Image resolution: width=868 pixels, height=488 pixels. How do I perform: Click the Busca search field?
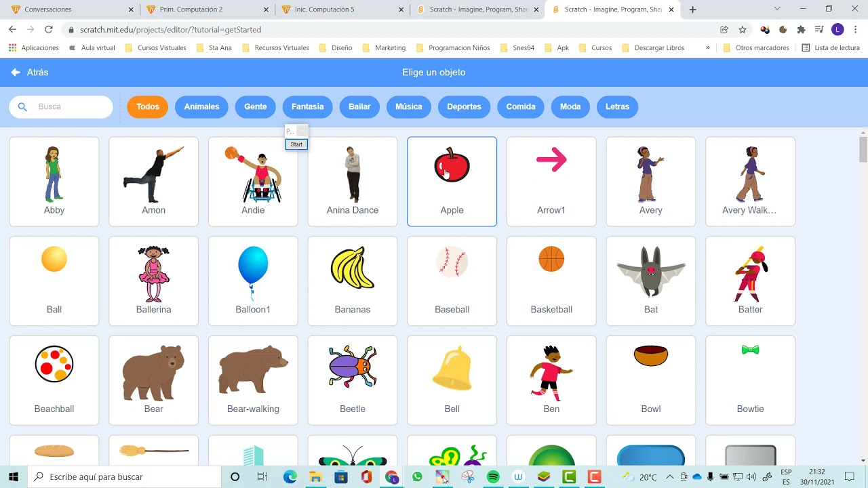pyautogui.click(x=61, y=106)
